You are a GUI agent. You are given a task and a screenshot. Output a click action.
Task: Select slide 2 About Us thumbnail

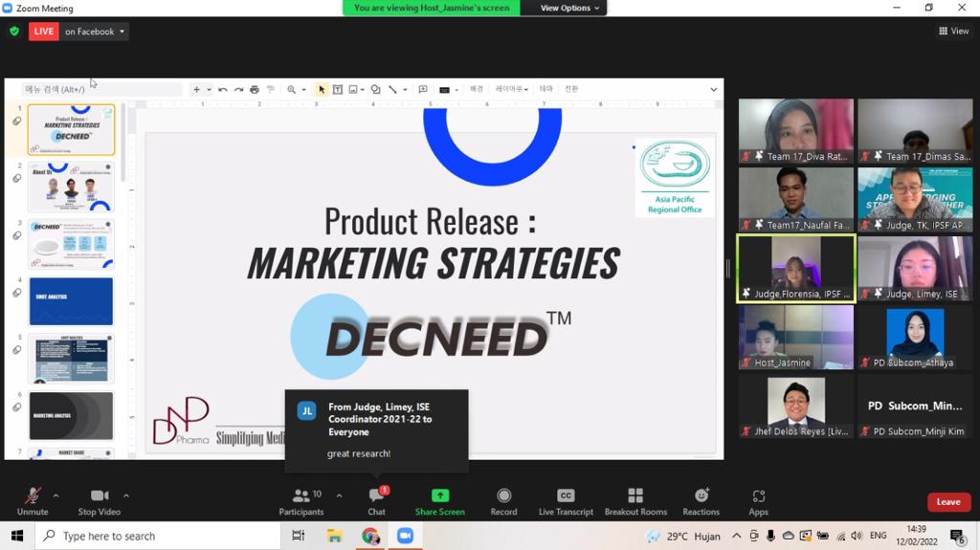[x=71, y=187]
